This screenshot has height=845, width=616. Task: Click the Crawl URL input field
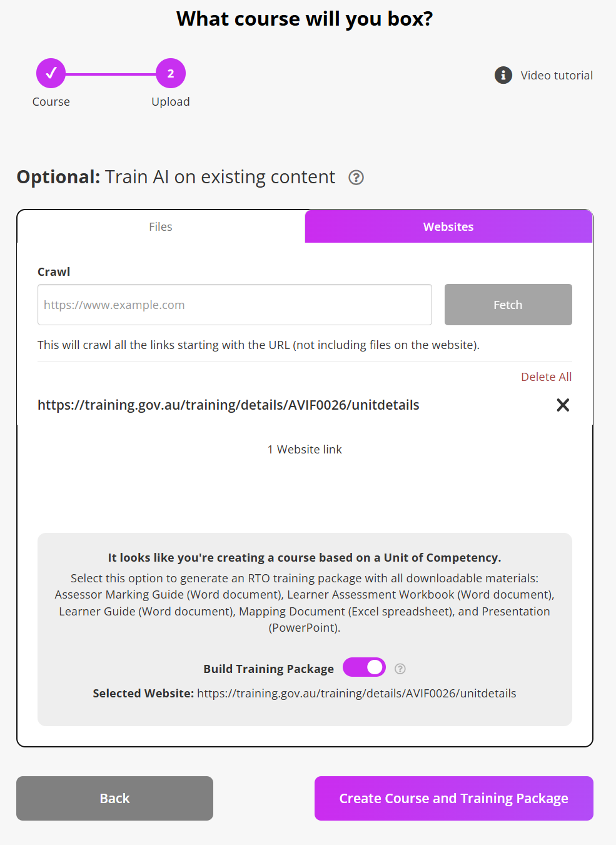[235, 305]
